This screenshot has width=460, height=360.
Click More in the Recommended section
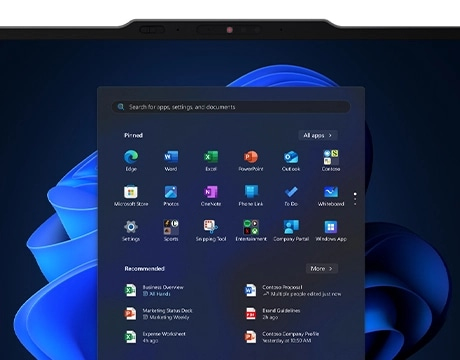[322, 269]
